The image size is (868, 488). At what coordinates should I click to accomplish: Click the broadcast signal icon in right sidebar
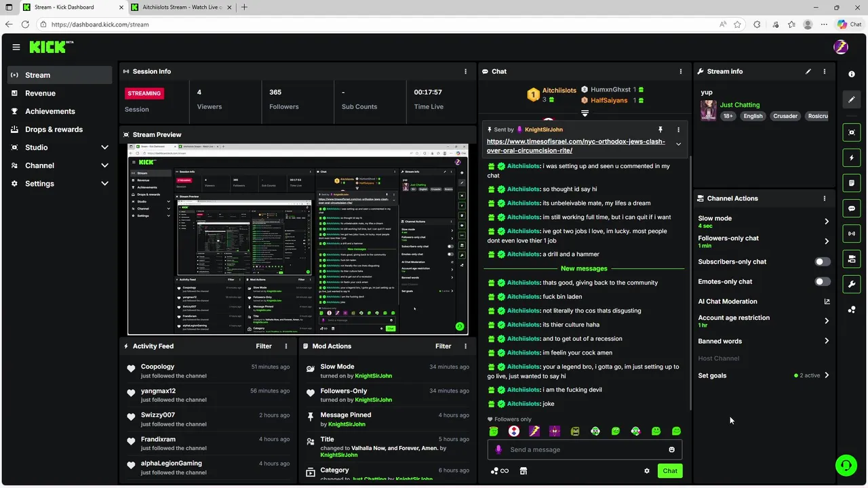852,234
